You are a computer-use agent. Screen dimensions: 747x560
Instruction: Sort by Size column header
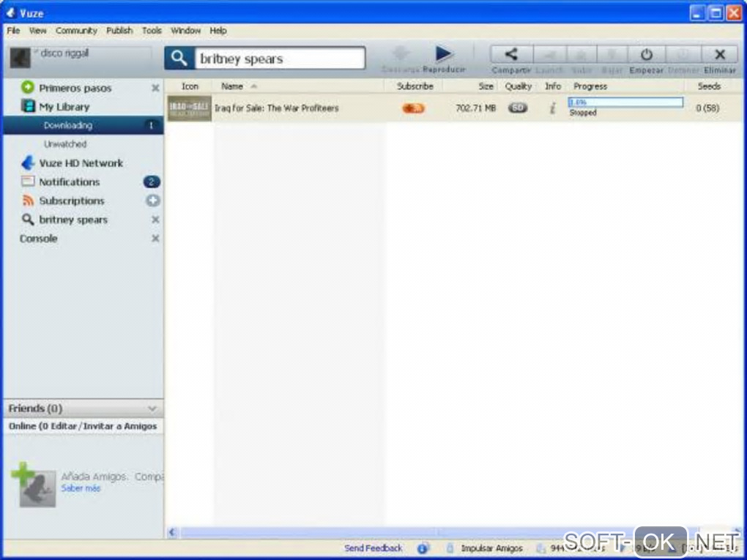[x=486, y=86]
